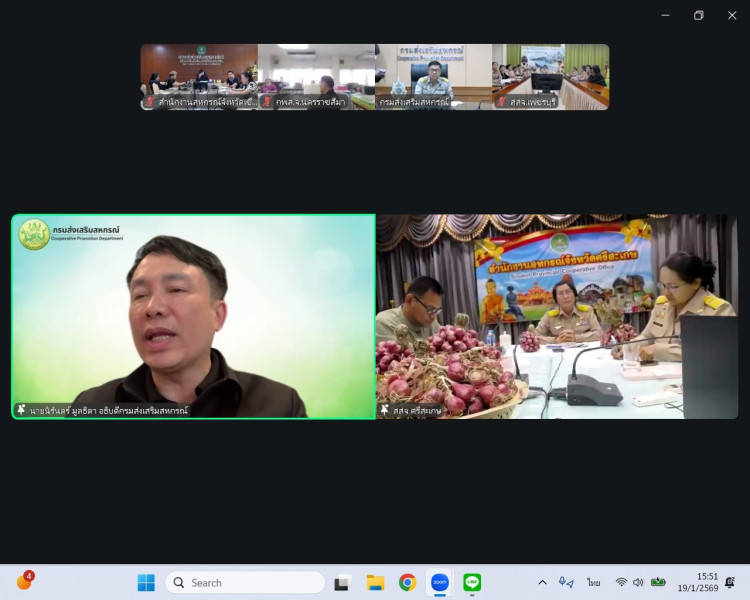This screenshot has width=750, height=600.
Task: Click the notification bell in the system tray
Action: [x=730, y=582]
